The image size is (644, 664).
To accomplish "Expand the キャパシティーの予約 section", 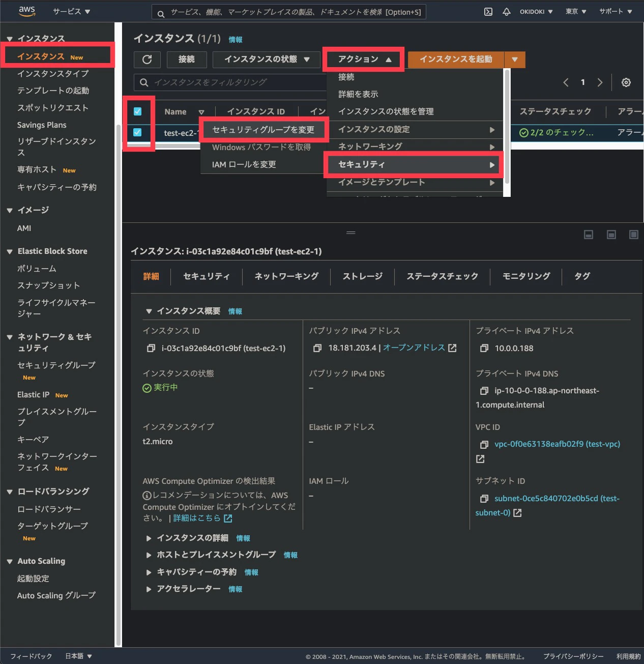I will 149,572.
